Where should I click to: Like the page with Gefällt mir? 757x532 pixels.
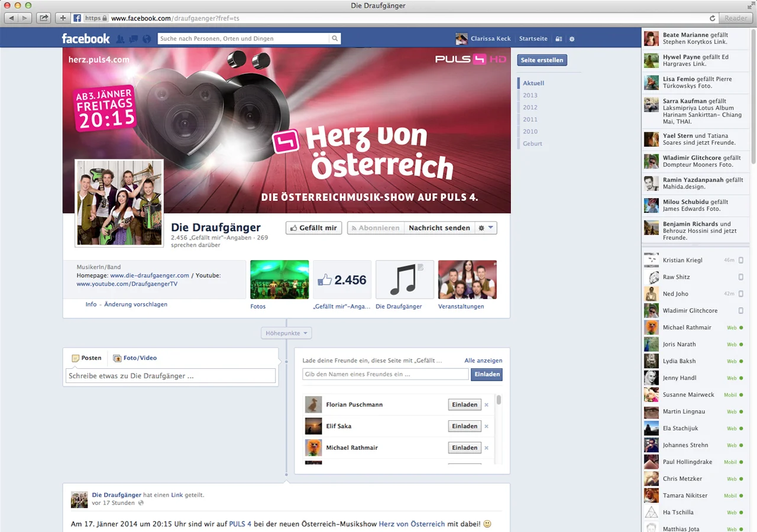click(313, 228)
